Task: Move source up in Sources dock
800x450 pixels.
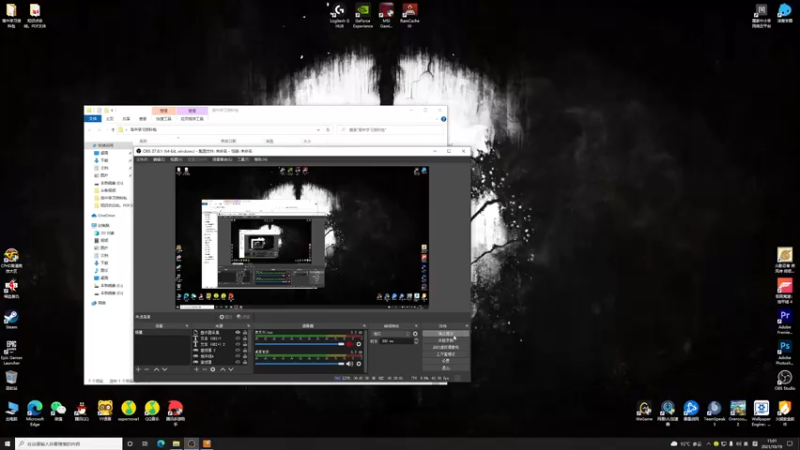Action: [x=222, y=369]
